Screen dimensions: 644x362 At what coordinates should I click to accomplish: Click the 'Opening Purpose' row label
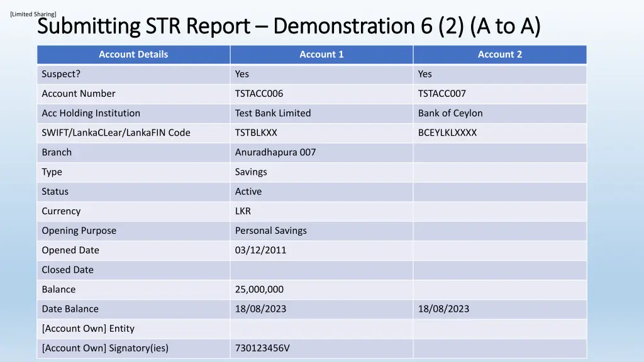click(x=79, y=231)
